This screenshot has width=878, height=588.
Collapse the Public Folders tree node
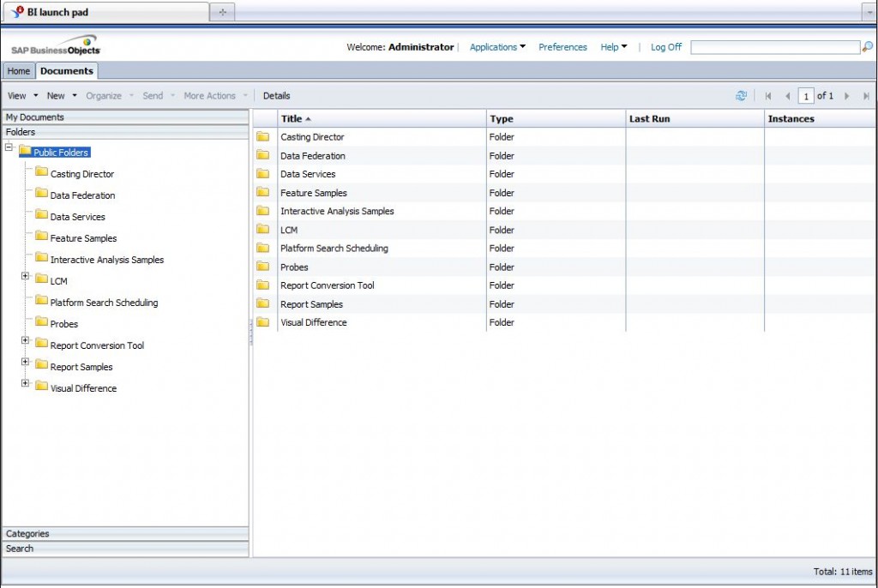(x=9, y=147)
